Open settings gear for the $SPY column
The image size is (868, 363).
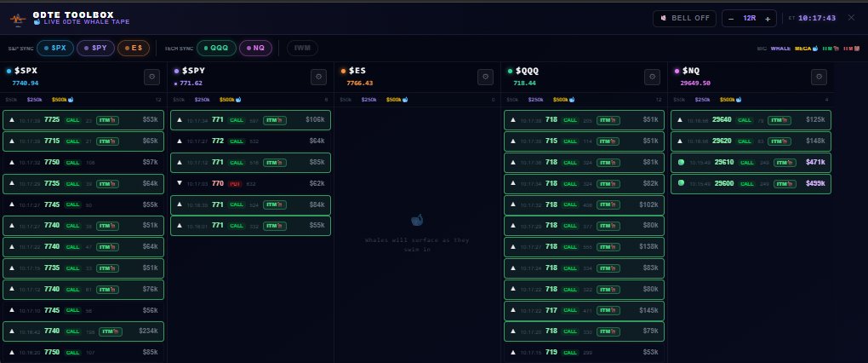pos(318,77)
